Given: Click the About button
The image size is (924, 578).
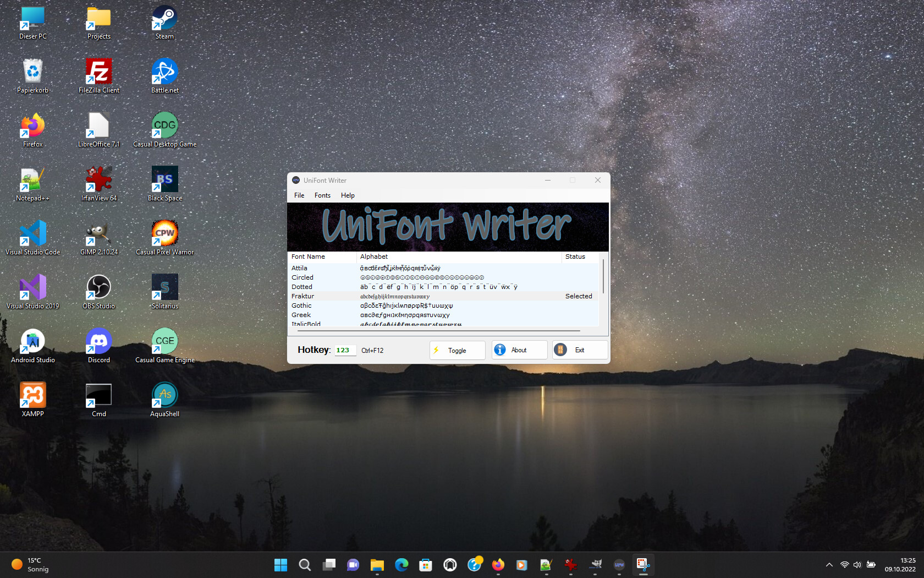Looking at the screenshot, I should [x=519, y=350].
